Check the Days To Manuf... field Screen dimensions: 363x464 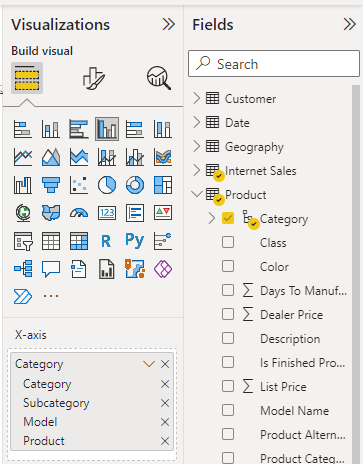pyautogui.click(x=228, y=290)
